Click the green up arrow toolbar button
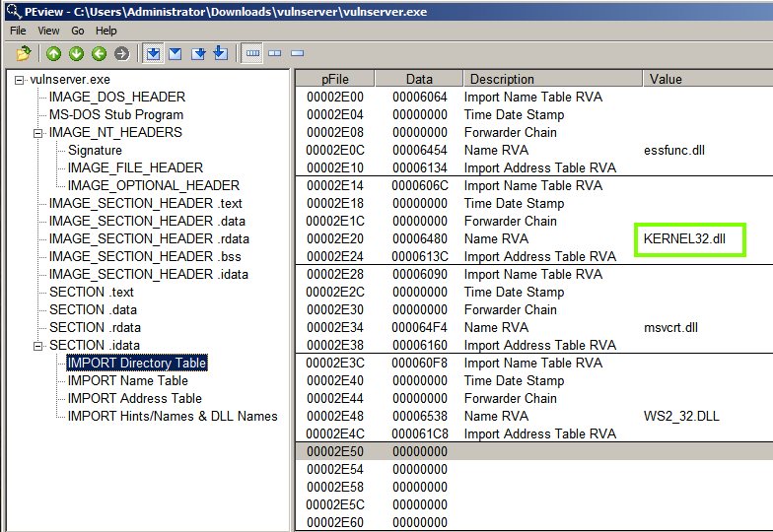Image resolution: width=773 pixels, height=532 pixels. pos(53,53)
